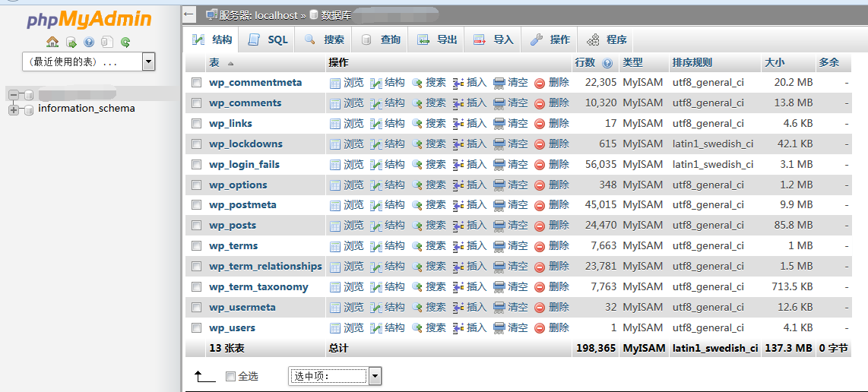Click search icon for wp_links

coord(417,124)
